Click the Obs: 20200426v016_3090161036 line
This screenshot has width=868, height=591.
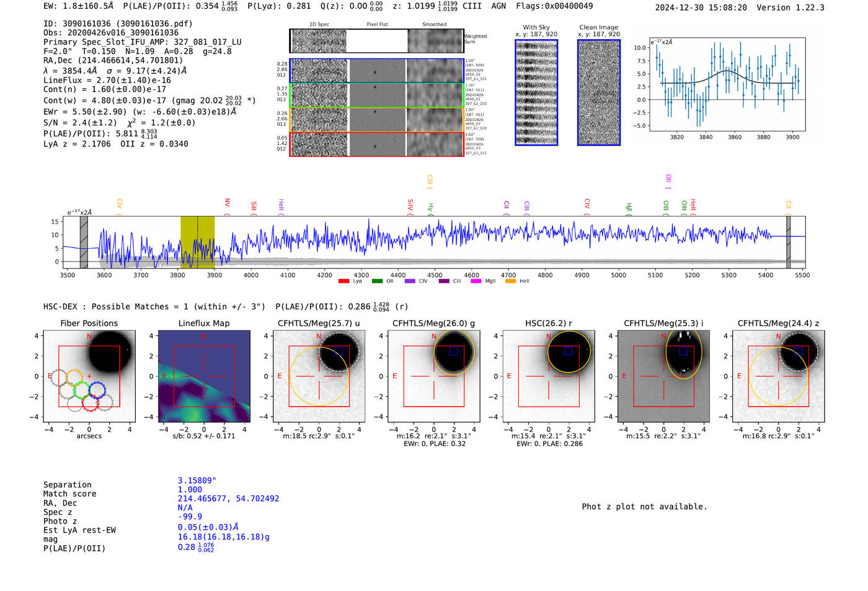point(111,33)
